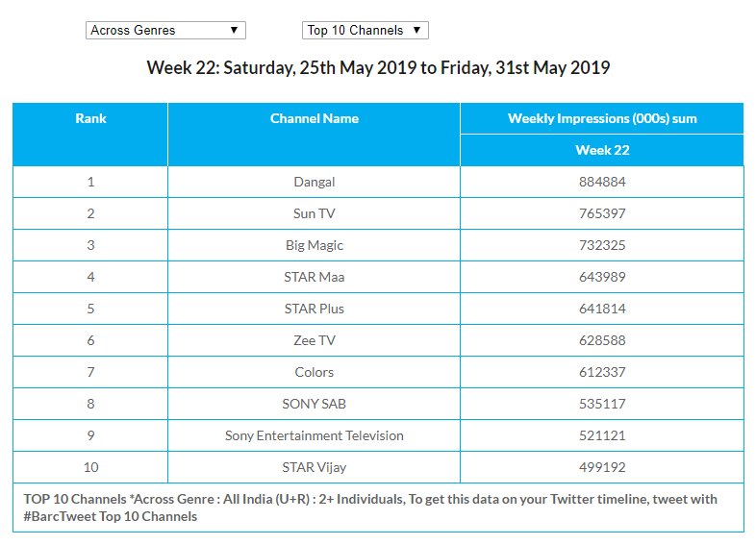Click the 499192 impressions value

pos(602,467)
